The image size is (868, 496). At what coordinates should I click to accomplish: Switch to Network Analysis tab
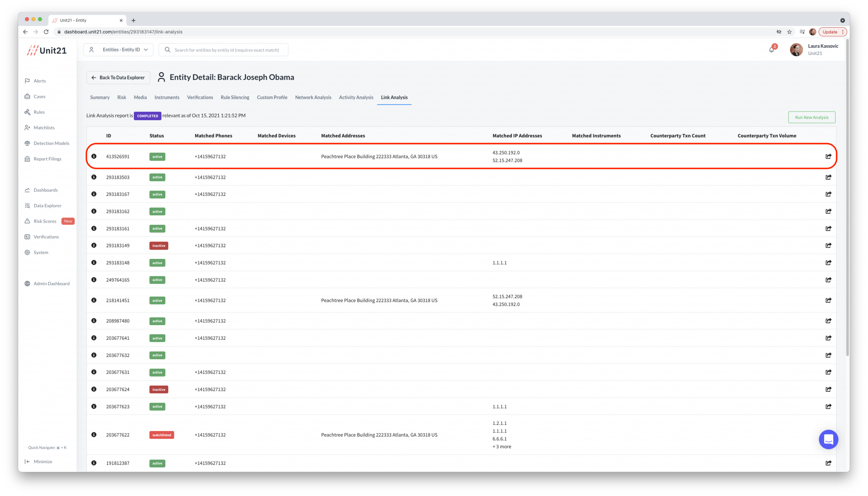(313, 97)
